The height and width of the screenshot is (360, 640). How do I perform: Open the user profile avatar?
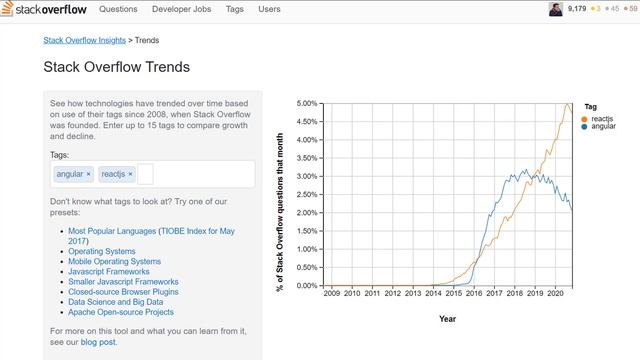click(x=556, y=9)
